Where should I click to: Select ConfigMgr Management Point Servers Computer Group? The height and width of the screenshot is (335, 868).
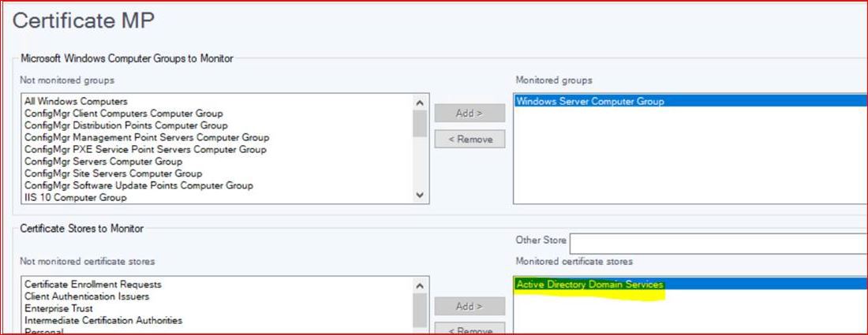click(147, 137)
